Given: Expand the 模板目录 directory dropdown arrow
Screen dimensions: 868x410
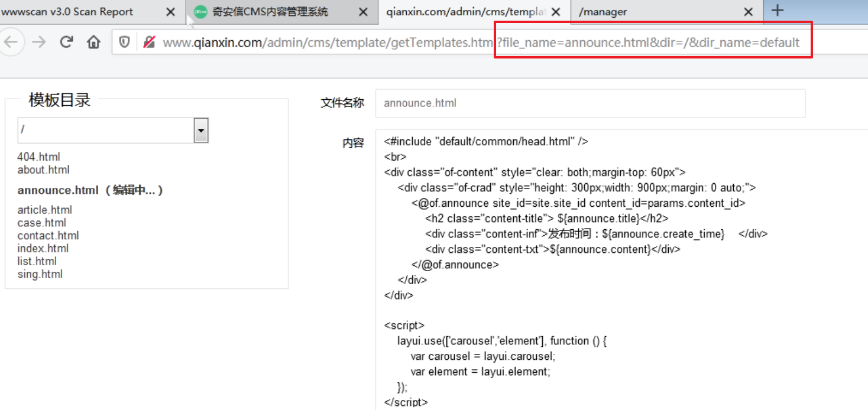Looking at the screenshot, I should 201,130.
